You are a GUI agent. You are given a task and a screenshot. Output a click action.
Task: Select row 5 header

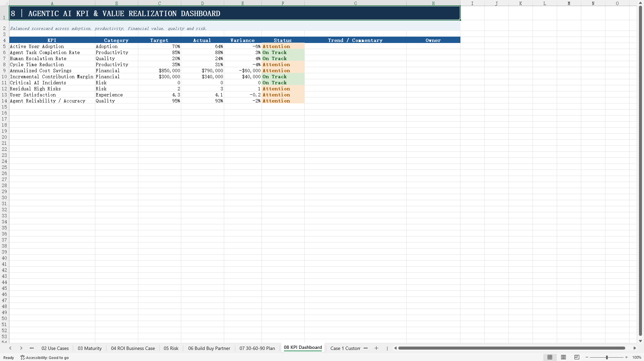coord(4,46)
